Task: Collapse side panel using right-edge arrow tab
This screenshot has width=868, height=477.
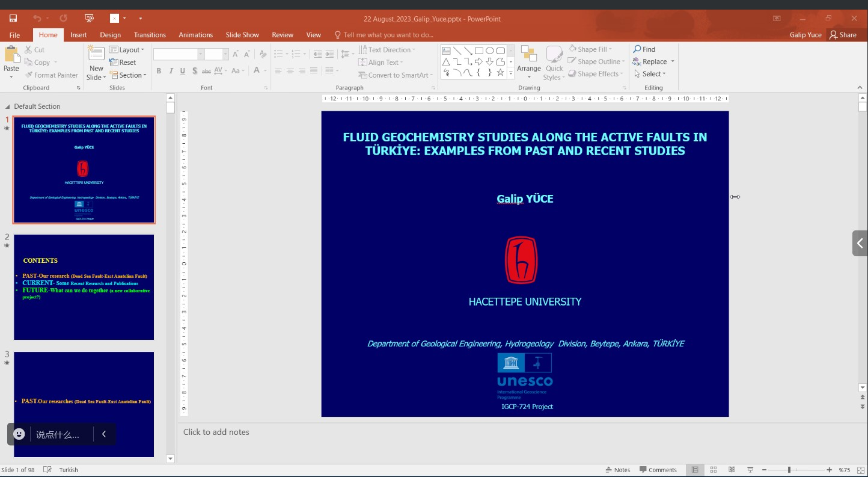Action: [x=860, y=243]
